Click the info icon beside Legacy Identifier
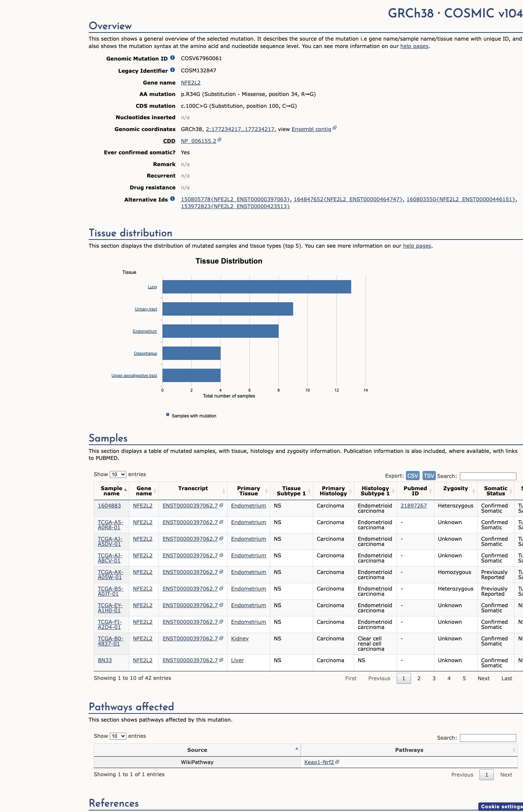523x812 pixels. point(172,70)
